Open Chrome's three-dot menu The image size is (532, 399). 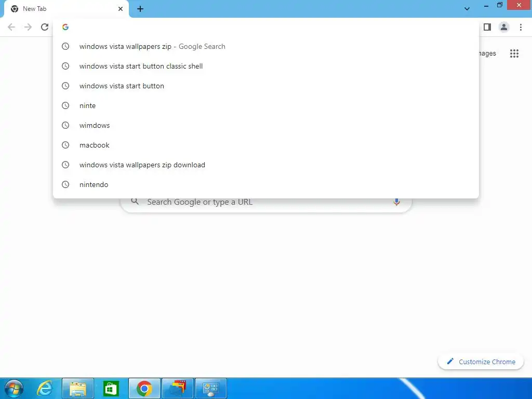tap(521, 27)
